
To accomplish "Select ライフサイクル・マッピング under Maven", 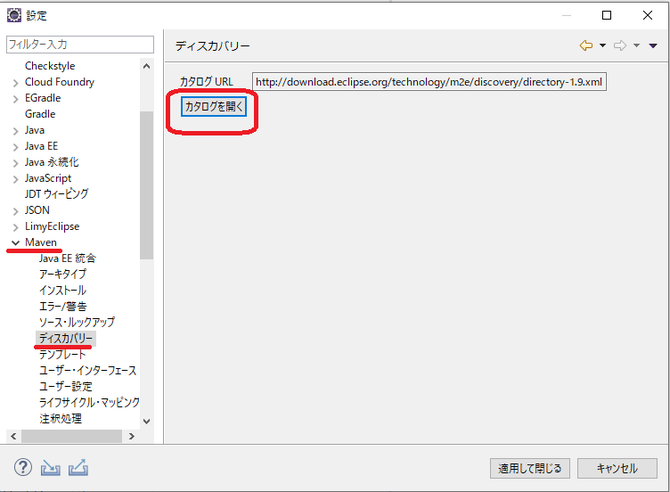I will (x=89, y=402).
